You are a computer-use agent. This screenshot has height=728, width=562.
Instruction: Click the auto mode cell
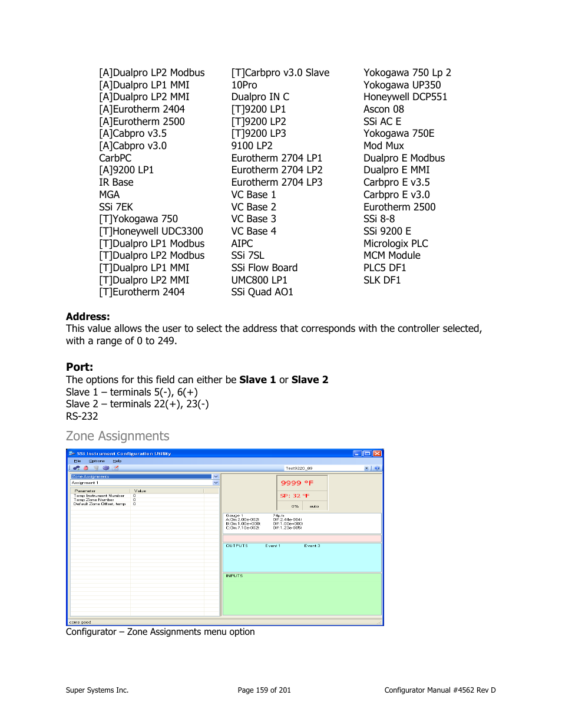point(314,506)
